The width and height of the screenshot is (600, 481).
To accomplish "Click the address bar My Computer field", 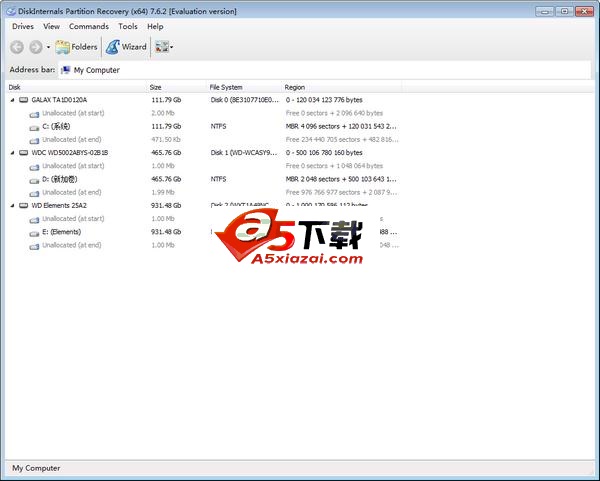I will tap(324, 70).
